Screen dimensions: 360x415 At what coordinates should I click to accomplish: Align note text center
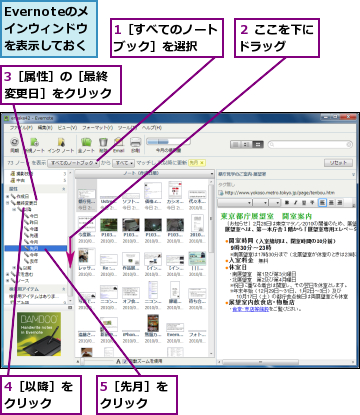(331, 202)
